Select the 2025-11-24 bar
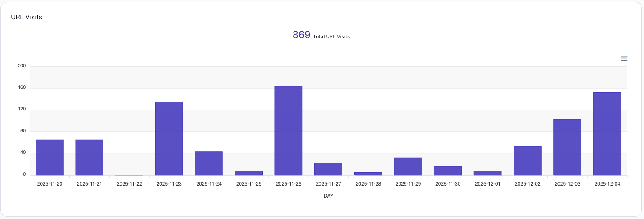 [x=209, y=163]
